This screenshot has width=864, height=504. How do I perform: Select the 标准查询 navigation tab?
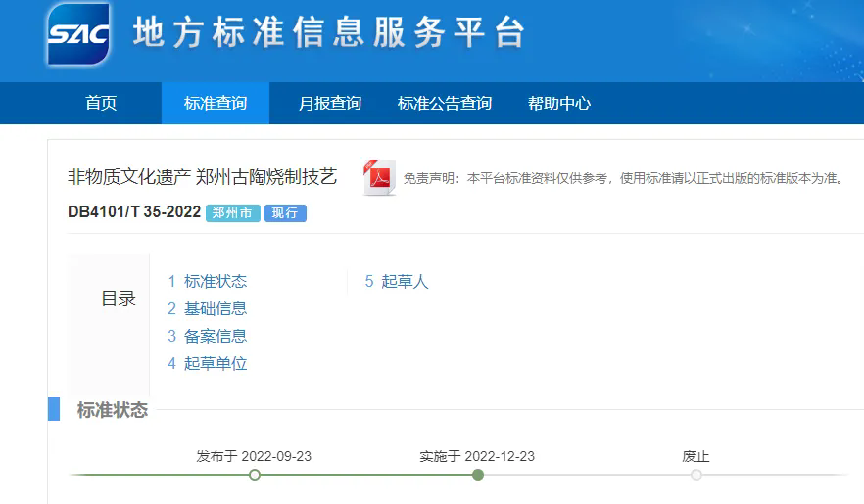click(x=216, y=104)
